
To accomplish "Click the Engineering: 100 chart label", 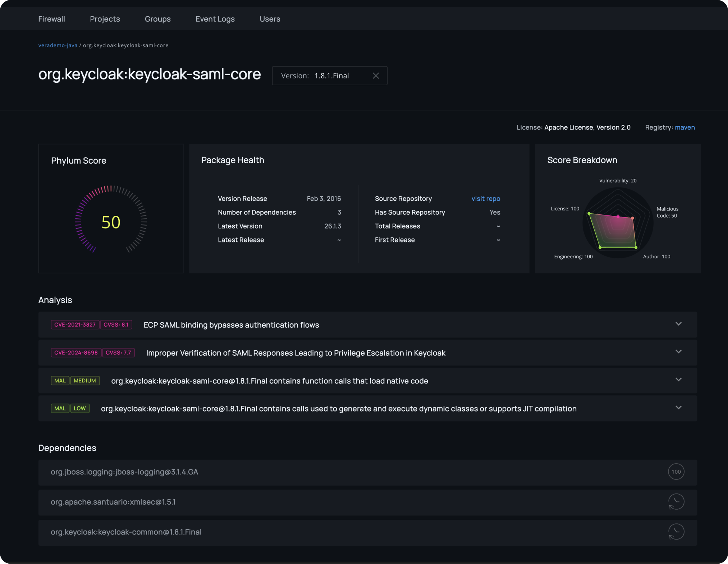I will click(573, 256).
